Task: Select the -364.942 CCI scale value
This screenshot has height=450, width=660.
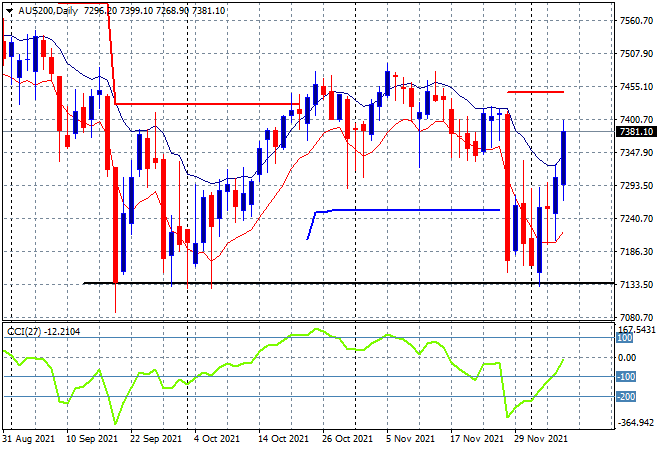Action: click(636, 423)
